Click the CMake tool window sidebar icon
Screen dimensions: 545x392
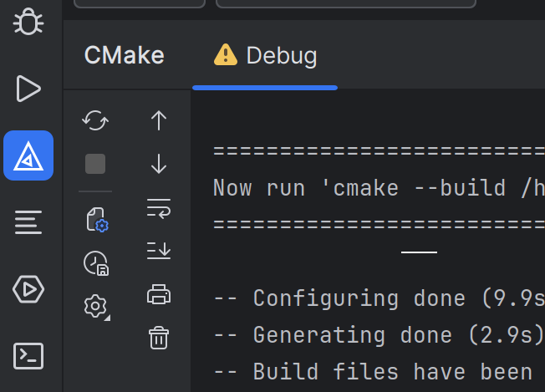pyautogui.click(x=28, y=155)
